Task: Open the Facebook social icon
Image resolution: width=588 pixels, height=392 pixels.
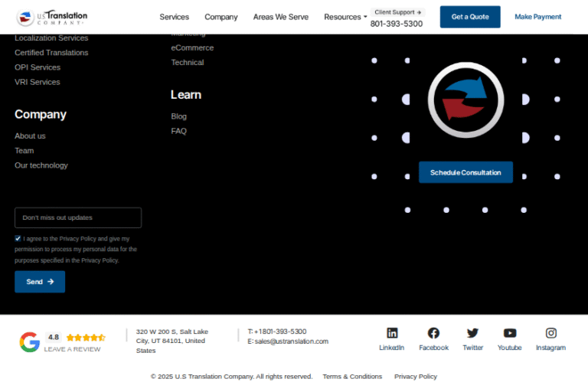Action: coord(433,333)
